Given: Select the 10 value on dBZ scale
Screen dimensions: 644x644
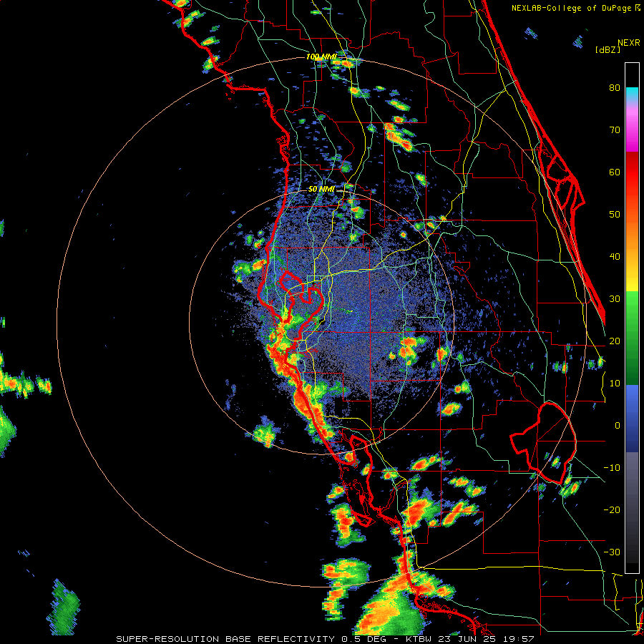Looking at the screenshot, I should point(615,384).
